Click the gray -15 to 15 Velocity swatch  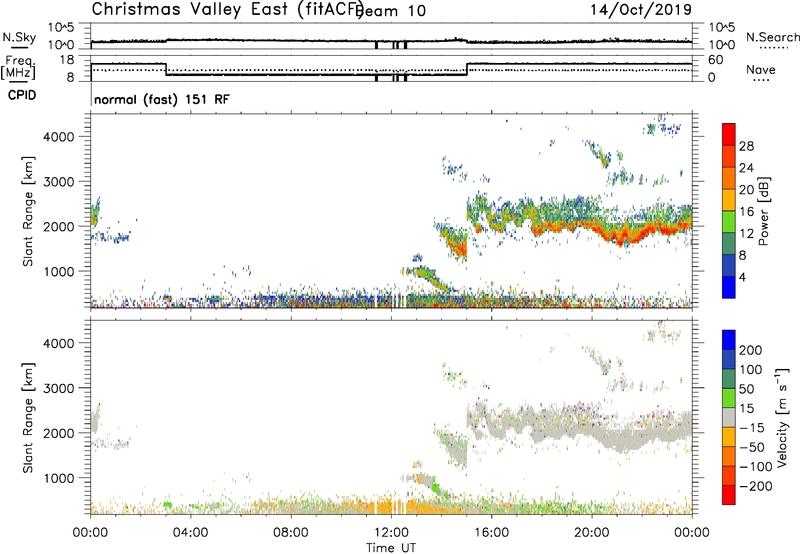[729, 418]
